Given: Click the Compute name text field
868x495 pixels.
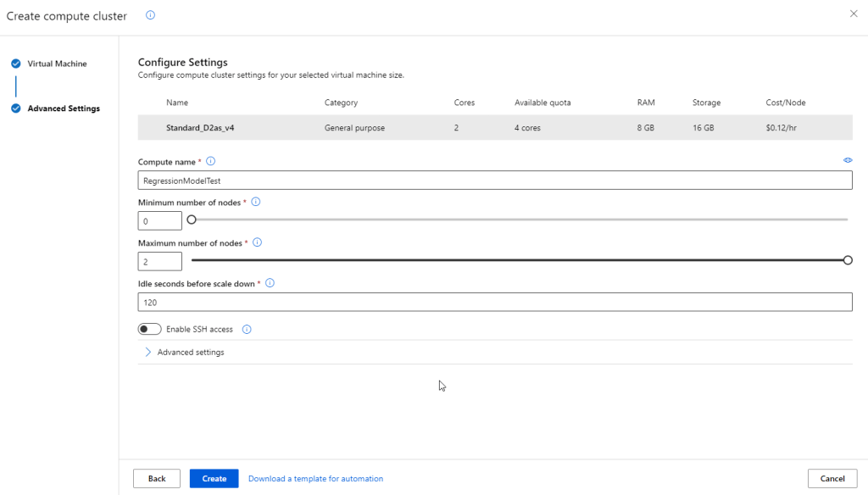Looking at the screenshot, I should click(494, 181).
